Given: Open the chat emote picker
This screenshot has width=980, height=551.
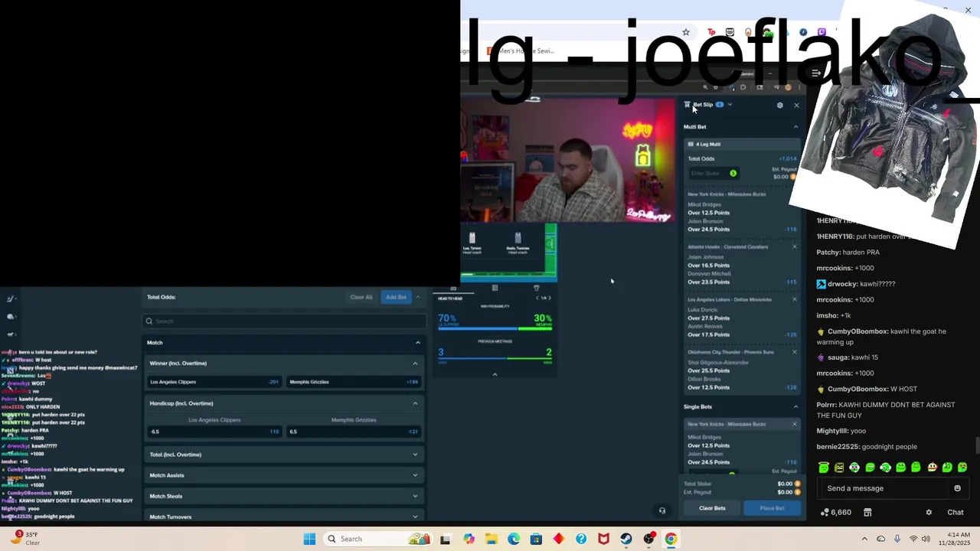Looking at the screenshot, I should tap(957, 488).
